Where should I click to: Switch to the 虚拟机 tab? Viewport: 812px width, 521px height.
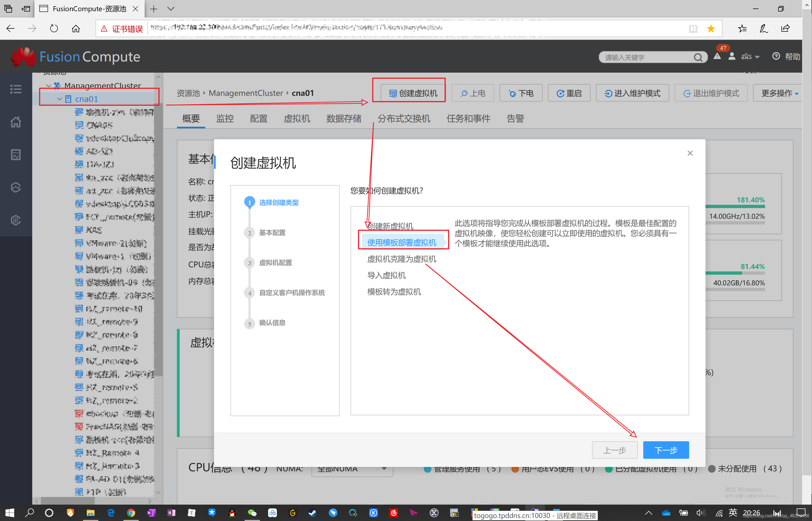[x=297, y=119]
